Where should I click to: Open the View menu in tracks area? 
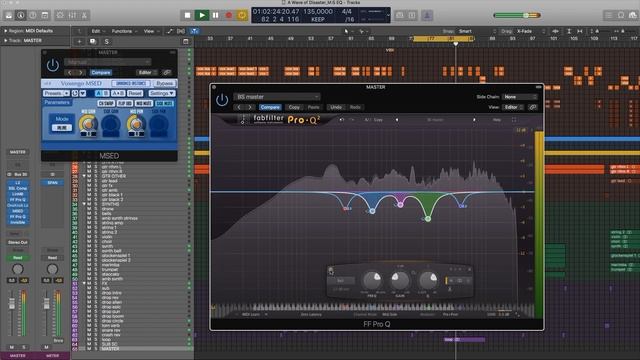coord(151,31)
